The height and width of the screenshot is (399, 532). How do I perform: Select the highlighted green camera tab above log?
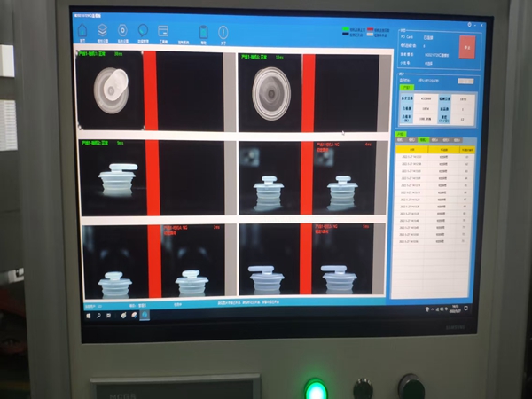[x=424, y=139]
